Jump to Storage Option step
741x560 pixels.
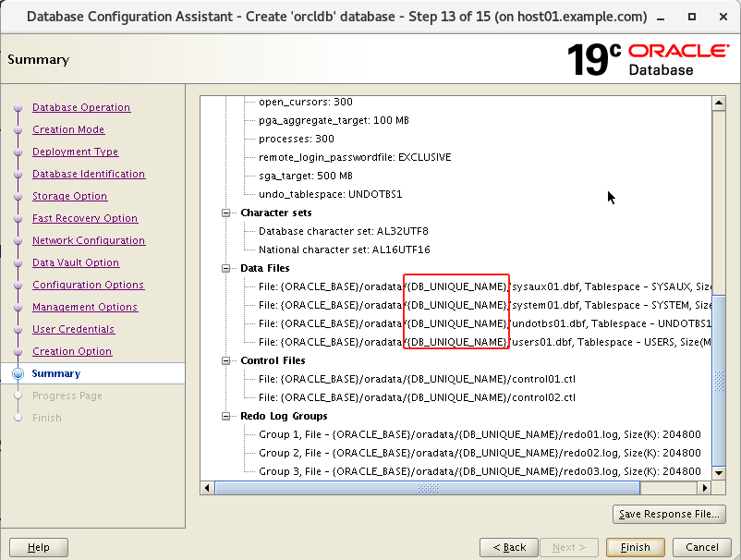(x=69, y=196)
